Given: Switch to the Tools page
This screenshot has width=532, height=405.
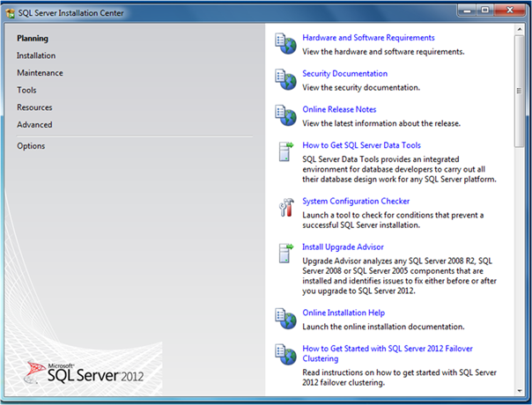Looking at the screenshot, I should [26, 90].
